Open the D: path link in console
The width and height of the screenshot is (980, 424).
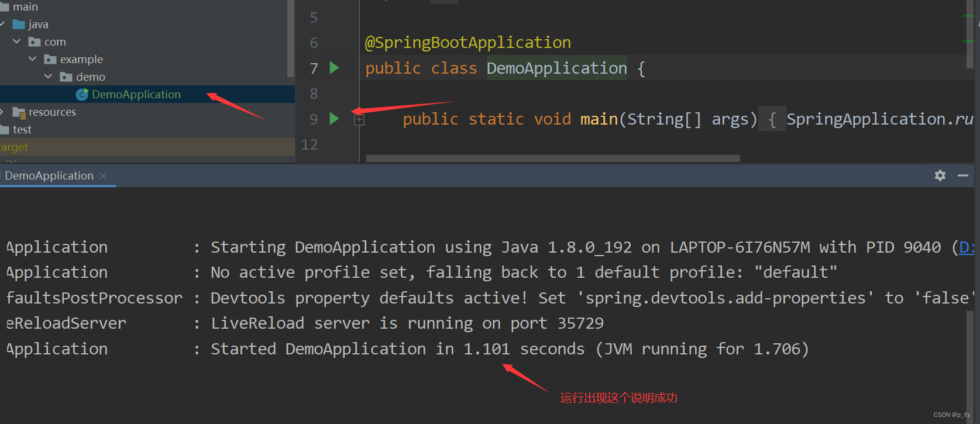pos(967,247)
